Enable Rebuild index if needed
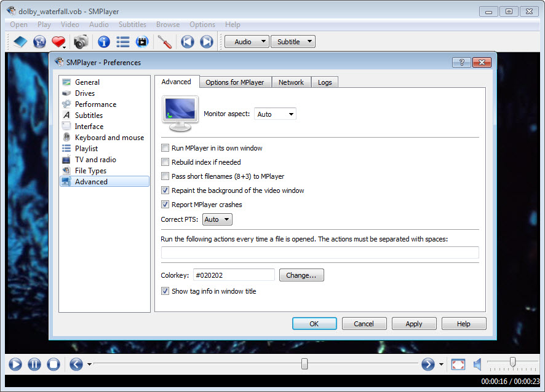 pos(165,162)
